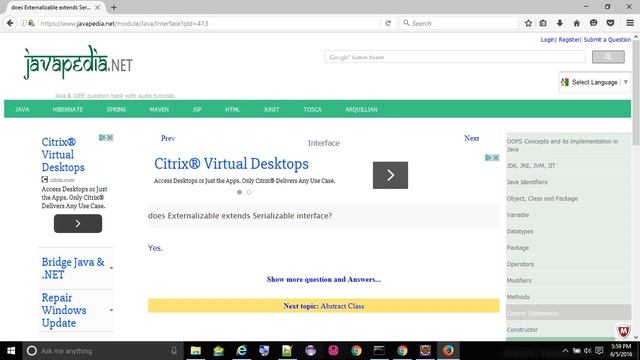Screen dimensions: 640x360
Task: Click the volume speaker tray icon
Action: pyautogui.click(x=587, y=351)
